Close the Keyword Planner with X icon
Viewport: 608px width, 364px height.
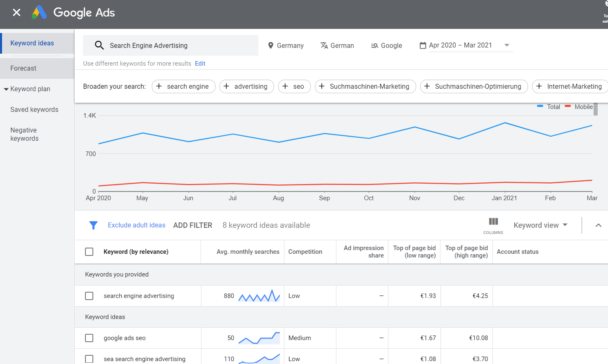(17, 12)
